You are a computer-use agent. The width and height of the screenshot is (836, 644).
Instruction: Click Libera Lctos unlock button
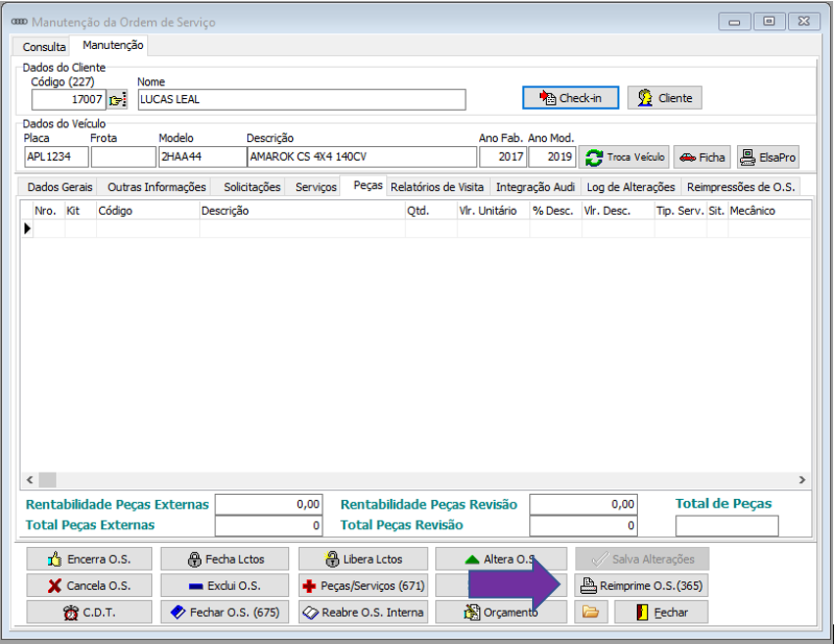click(x=363, y=560)
